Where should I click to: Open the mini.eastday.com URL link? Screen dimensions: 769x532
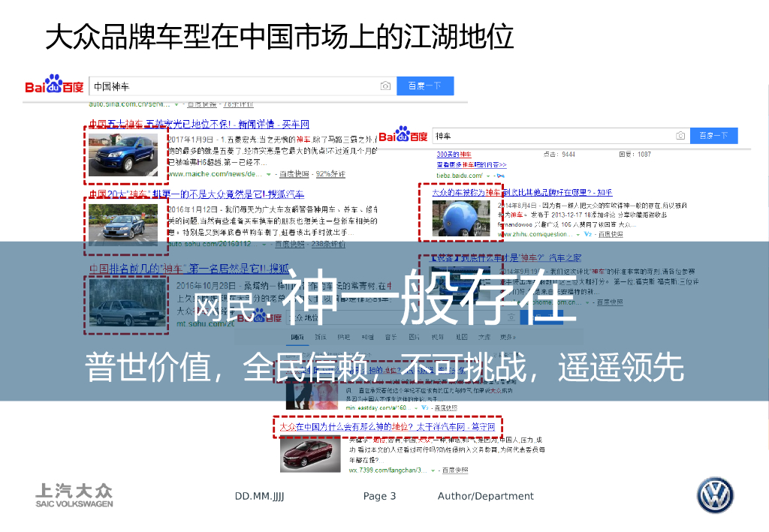(378, 407)
